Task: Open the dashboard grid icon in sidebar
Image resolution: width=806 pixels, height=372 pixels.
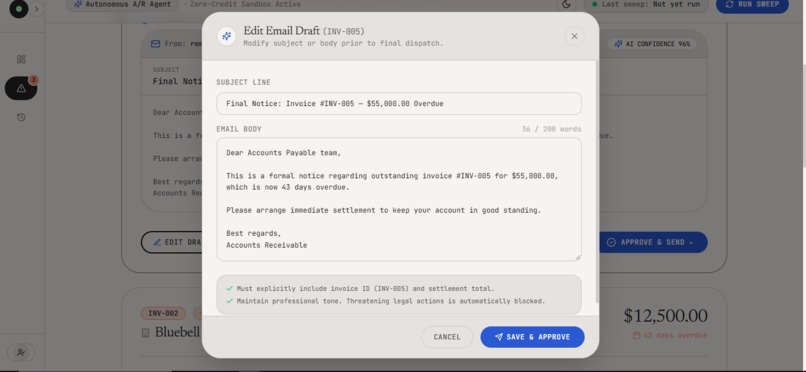Action: [21, 59]
